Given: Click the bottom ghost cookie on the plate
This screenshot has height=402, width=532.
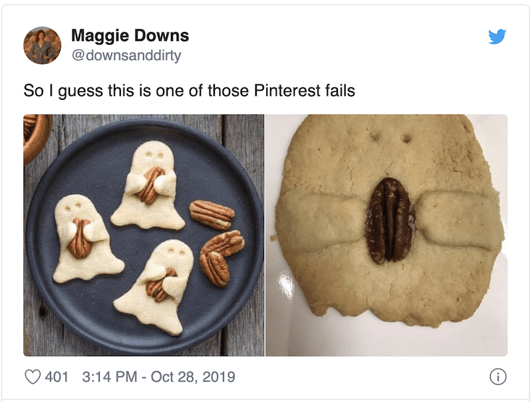Looking at the screenshot, I should tap(160, 286).
